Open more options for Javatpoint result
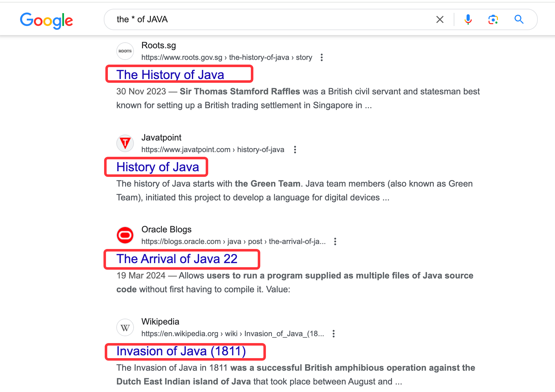 295,150
